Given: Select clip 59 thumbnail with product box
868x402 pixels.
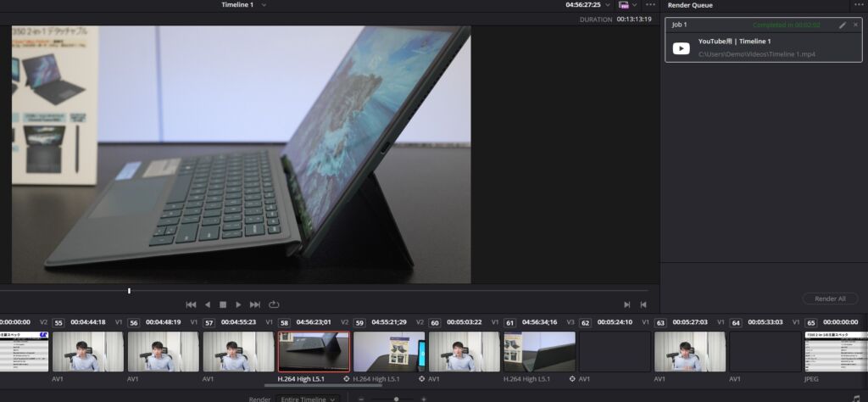Looking at the screenshot, I should [x=389, y=352].
